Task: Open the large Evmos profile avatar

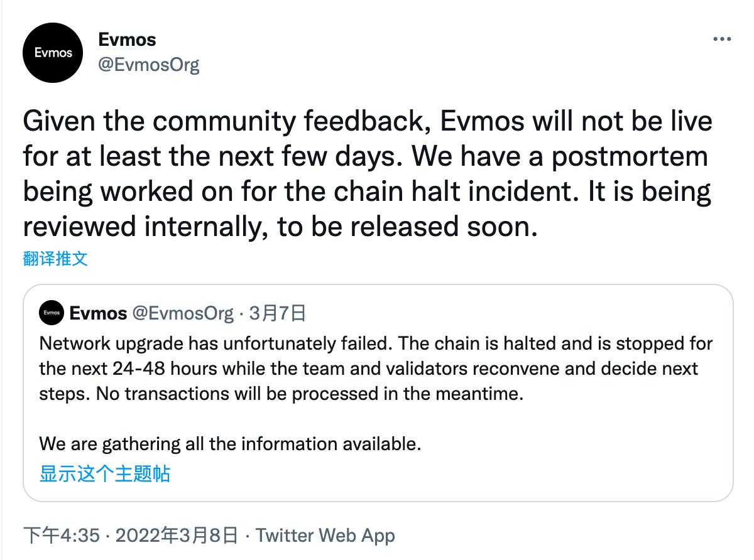Action: tap(53, 53)
